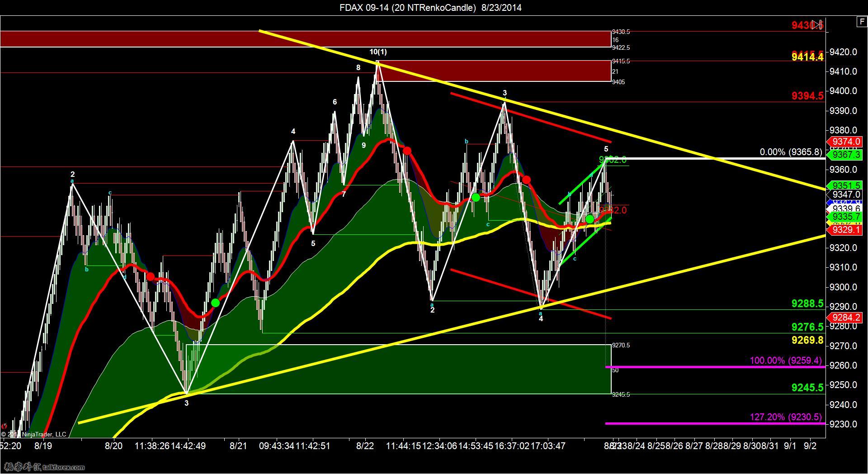Select the red 9374.0 price marker

click(x=844, y=142)
